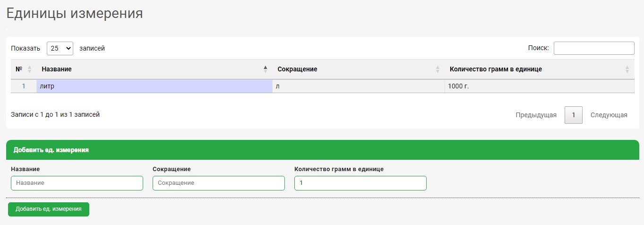Click the grams-per-unit input containing 1
The image size is (644, 225).
[x=360, y=183]
